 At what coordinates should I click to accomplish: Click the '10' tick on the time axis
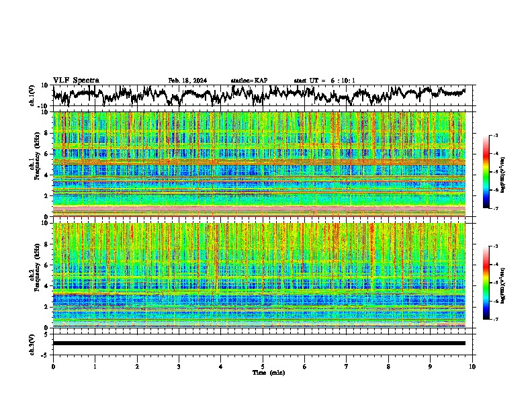472,367
